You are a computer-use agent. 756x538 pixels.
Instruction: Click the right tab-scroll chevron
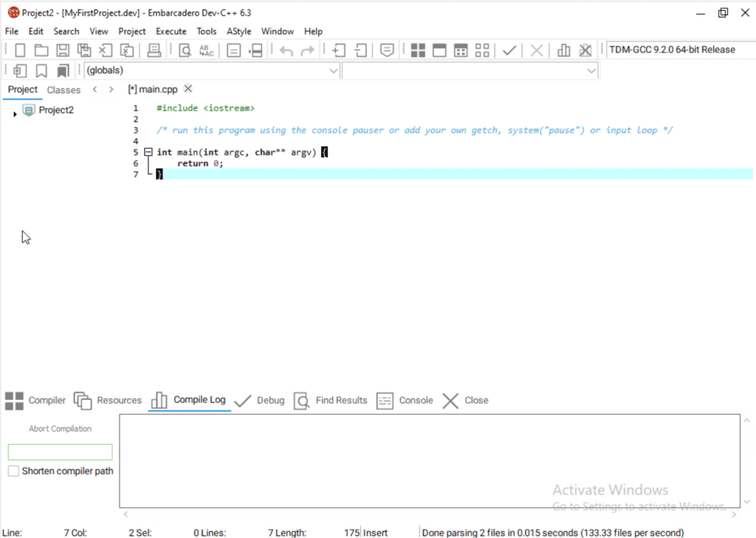pos(111,89)
